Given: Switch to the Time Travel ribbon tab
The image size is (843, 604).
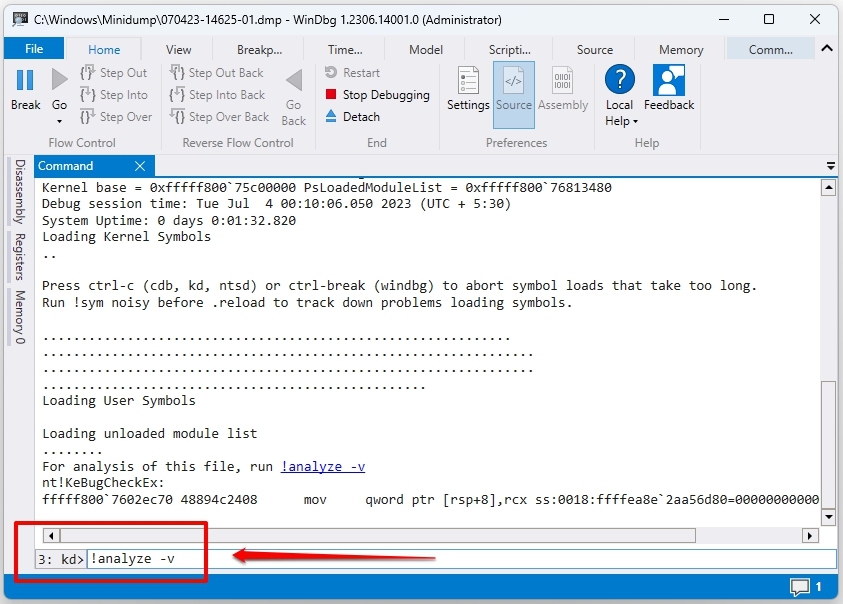Looking at the screenshot, I should point(345,49).
